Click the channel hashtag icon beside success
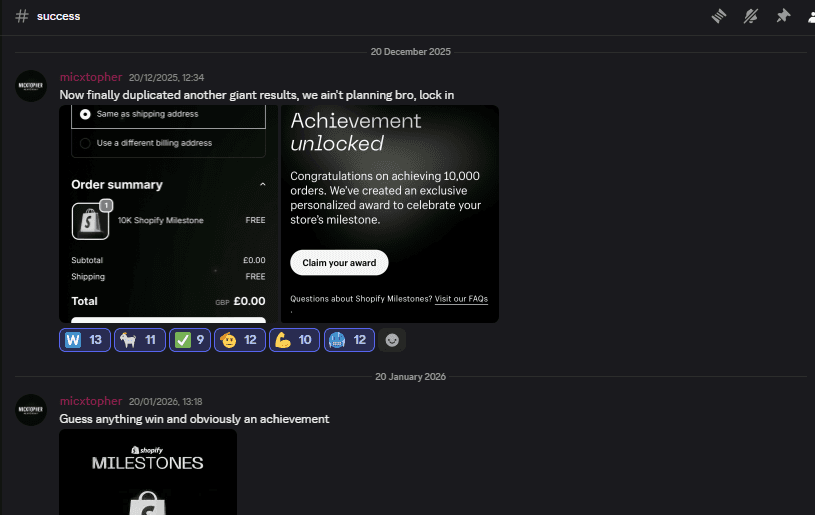Viewport: 815px width, 515px height. click(x=22, y=16)
